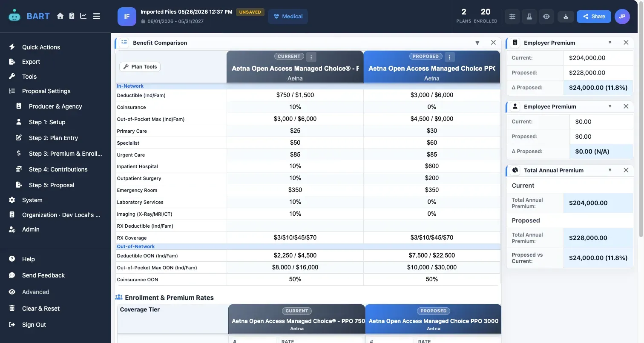644x343 pixels.
Task: Click the In-Network section label
Action: pos(130,86)
